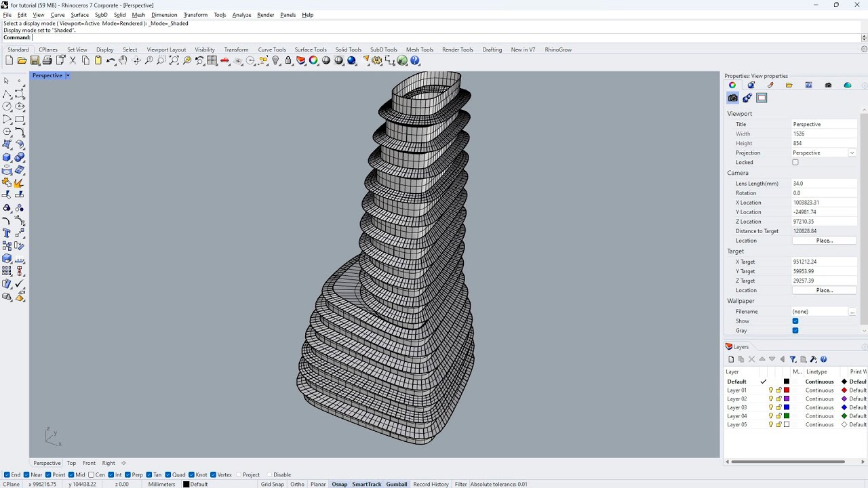Switch to the Mesh Tools toolbar tab

(x=420, y=49)
